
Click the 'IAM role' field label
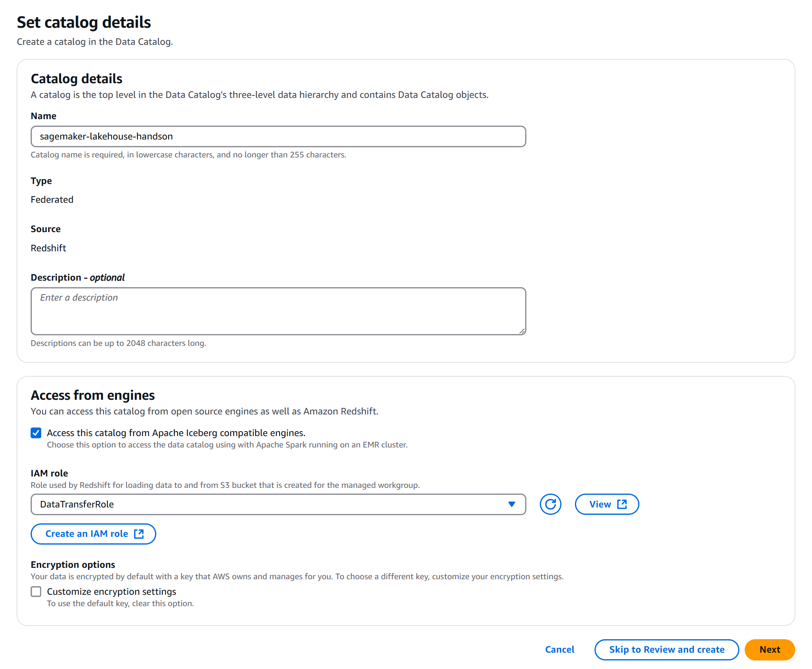coord(49,473)
